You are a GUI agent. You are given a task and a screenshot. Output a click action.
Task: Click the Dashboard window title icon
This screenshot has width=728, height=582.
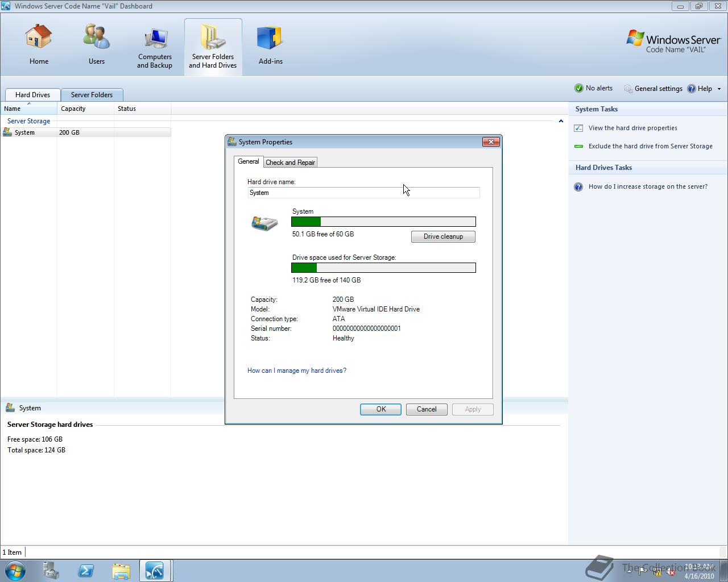(x=7, y=6)
